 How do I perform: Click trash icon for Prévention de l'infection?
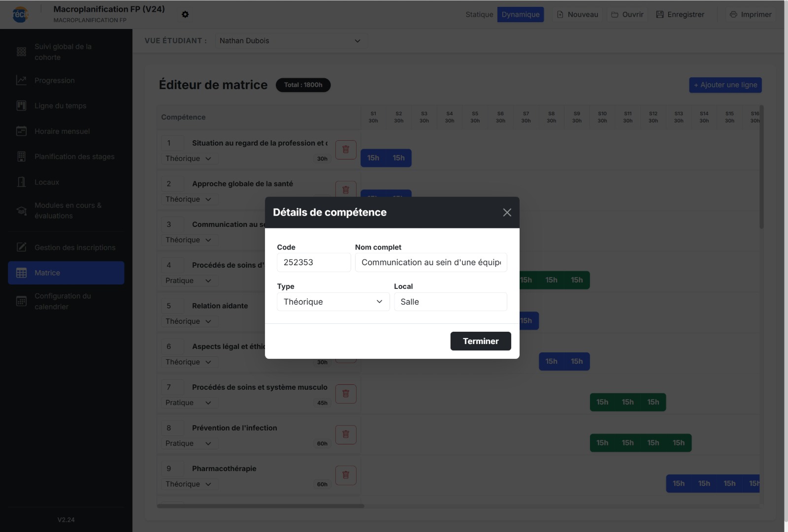point(346,435)
